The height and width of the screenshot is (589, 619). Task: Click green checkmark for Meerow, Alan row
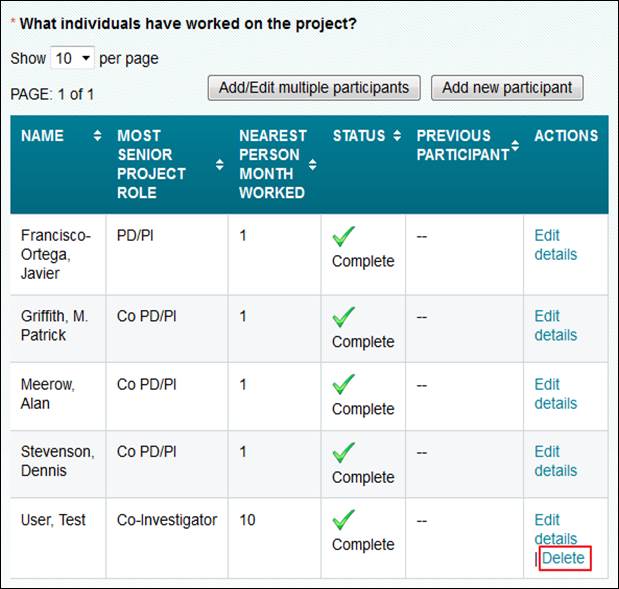pos(343,385)
